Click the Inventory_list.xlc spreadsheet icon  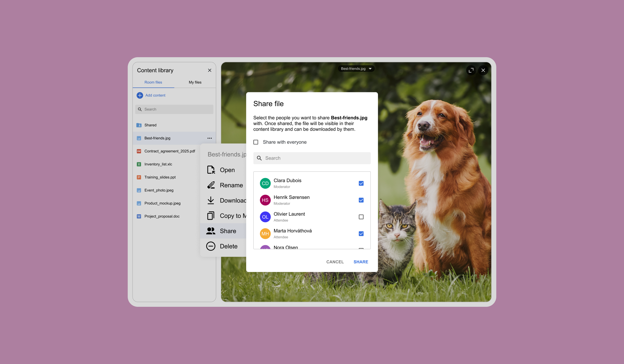[x=139, y=164]
